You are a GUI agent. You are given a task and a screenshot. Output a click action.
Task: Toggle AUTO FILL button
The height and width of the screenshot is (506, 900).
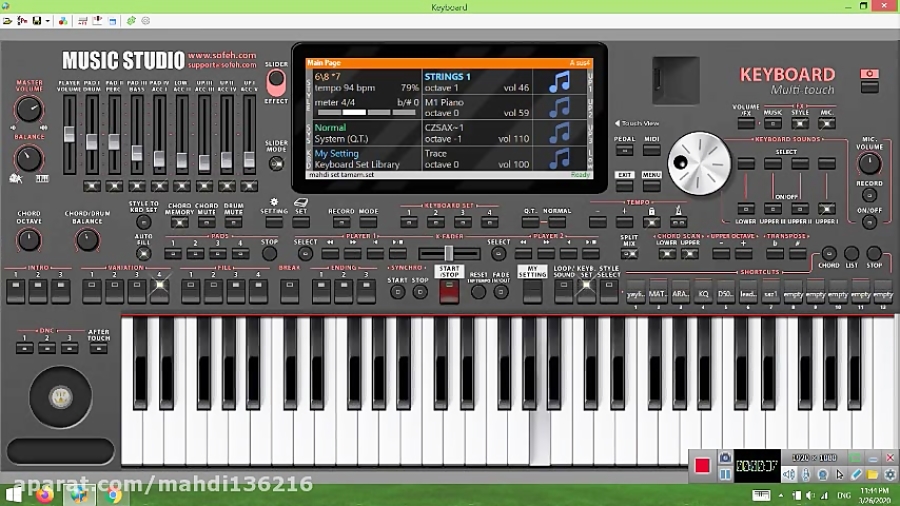(x=143, y=253)
